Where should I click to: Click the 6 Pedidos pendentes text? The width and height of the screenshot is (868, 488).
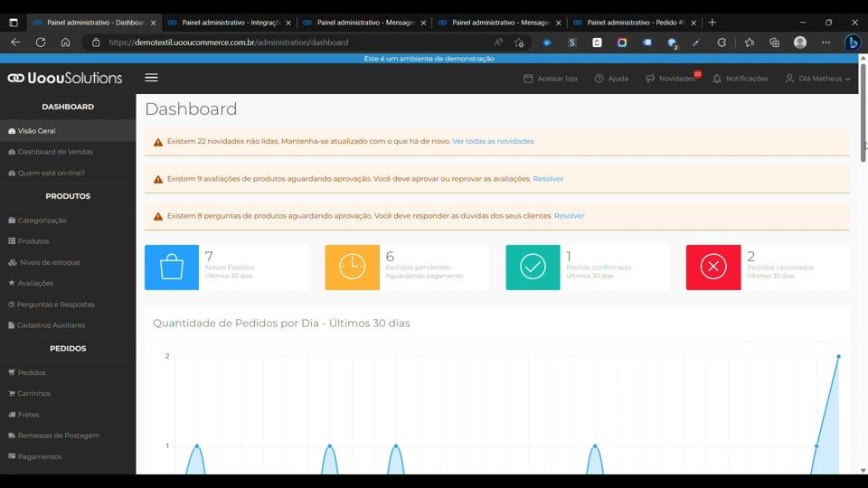coord(424,265)
